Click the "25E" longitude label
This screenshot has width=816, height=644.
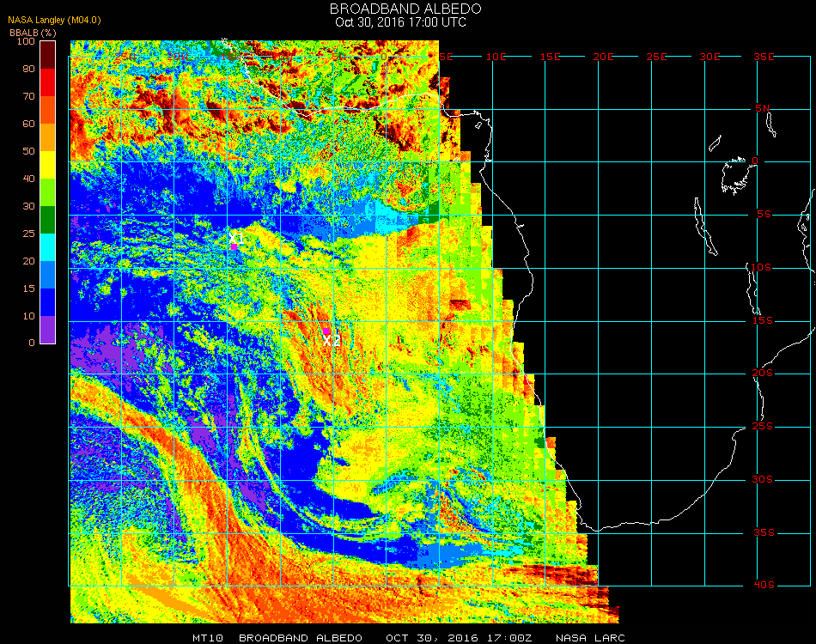click(657, 57)
